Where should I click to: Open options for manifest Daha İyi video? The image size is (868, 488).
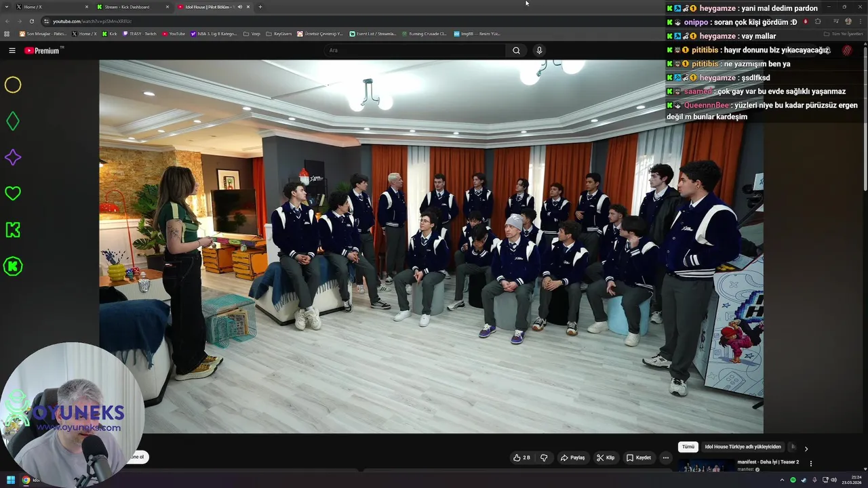click(x=810, y=464)
